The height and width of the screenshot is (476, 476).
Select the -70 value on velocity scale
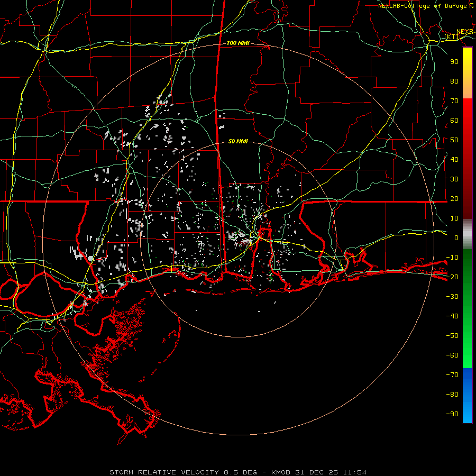(452, 375)
